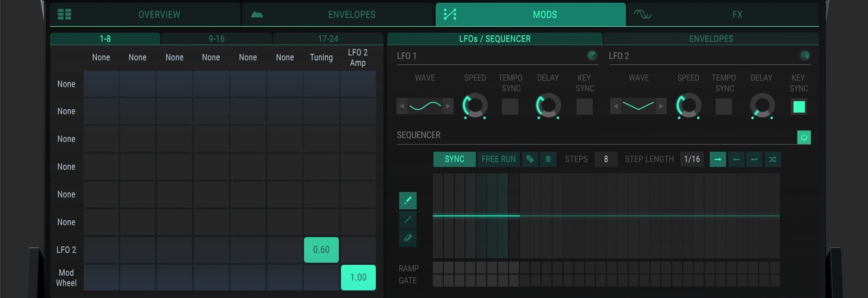Open the 9-16 matrix page tab
The width and height of the screenshot is (868, 298).
[216, 39]
